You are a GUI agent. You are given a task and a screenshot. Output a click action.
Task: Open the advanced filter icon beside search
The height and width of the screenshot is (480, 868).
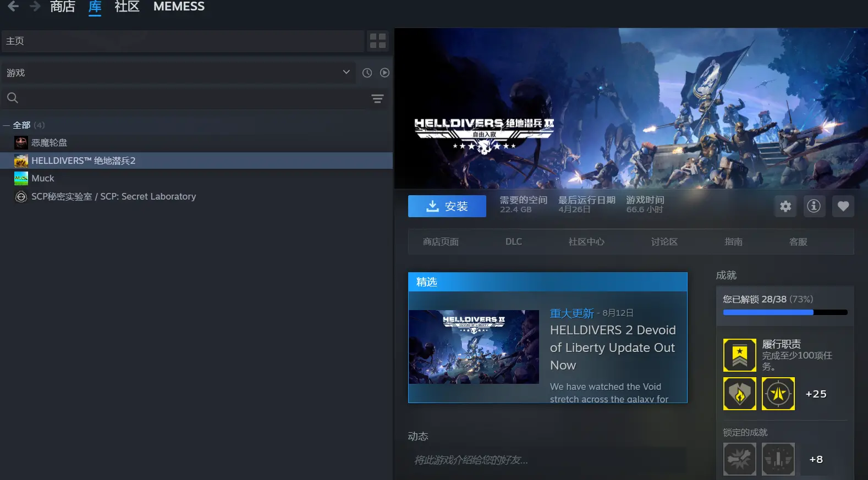pos(377,98)
